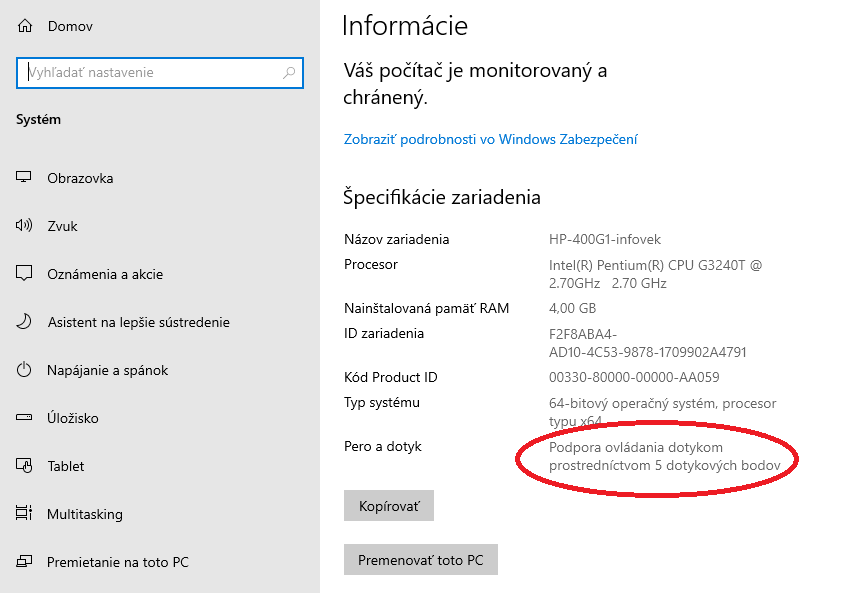Select the device name value HP-400G1-infovek
Screen dimensions: 861x593
pyautogui.click(x=605, y=240)
